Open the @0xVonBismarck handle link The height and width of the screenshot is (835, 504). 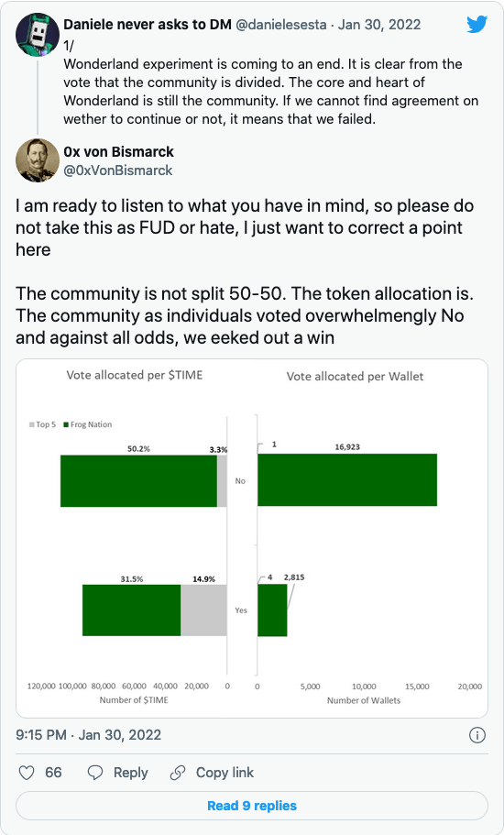(x=117, y=170)
